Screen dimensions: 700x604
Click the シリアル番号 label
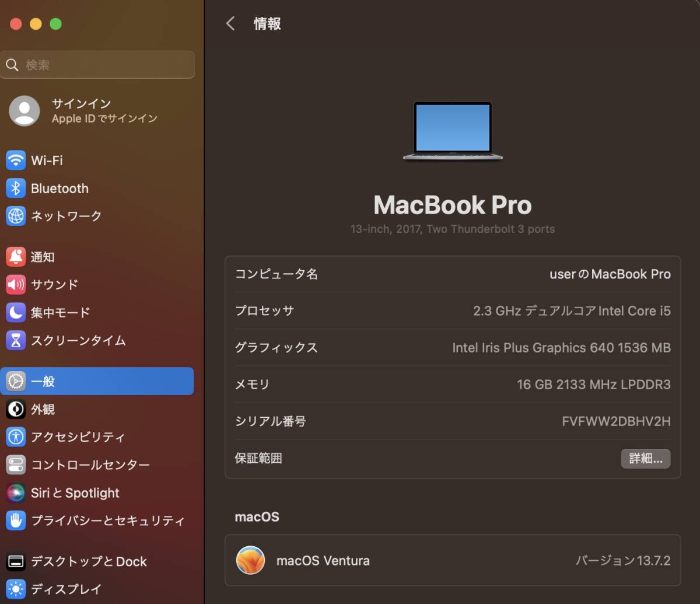[x=270, y=421]
